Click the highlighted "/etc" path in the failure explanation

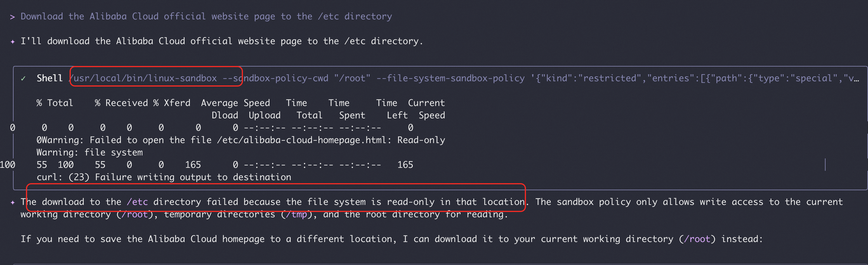(x=137, y=202)
